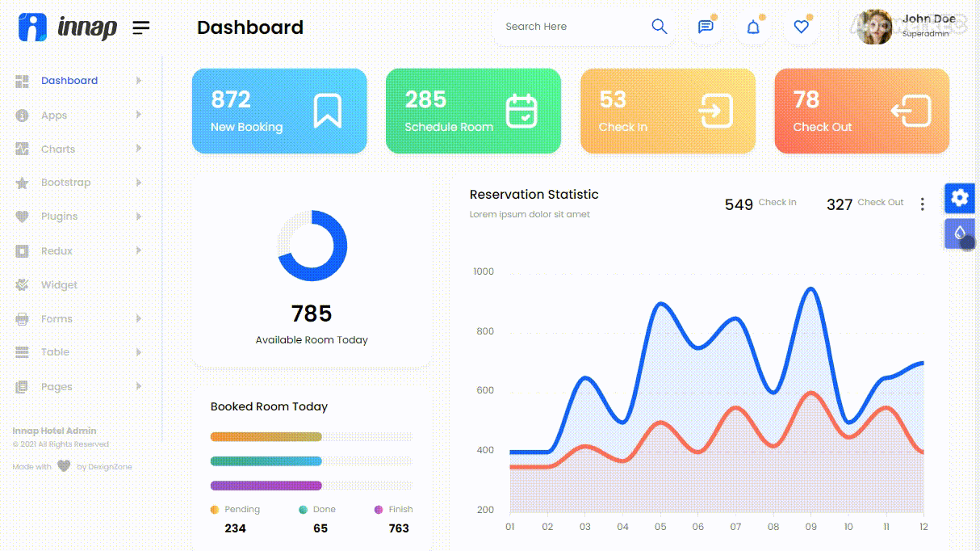Select Dashboard in the sidebar menu

[x=69, y=81]
